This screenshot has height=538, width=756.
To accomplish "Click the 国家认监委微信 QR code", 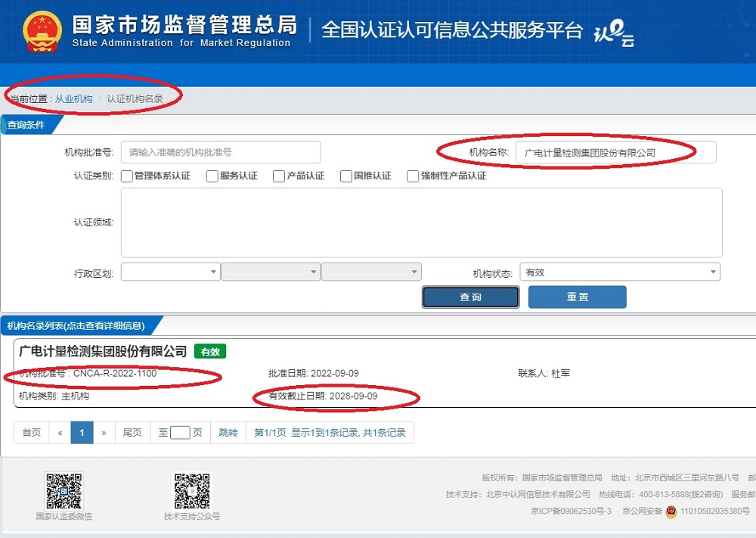I will pyautogui.click(x=64, y=491).
